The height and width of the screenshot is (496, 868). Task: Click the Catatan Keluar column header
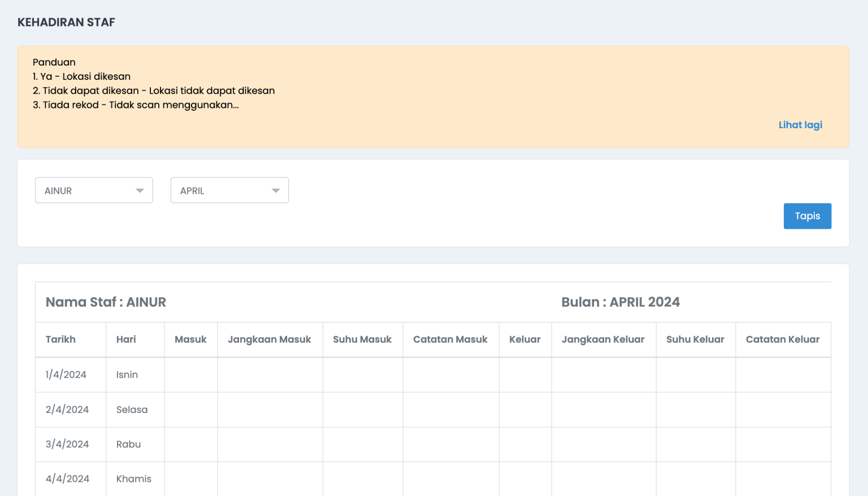[x=783, y=340]
